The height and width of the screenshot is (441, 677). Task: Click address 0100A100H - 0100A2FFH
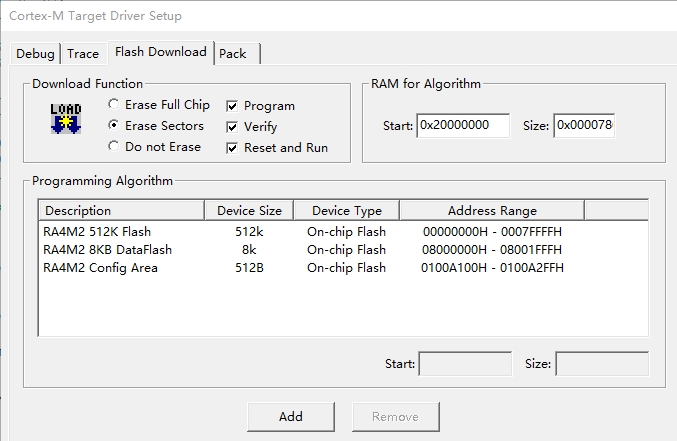[x=492, y=268]
